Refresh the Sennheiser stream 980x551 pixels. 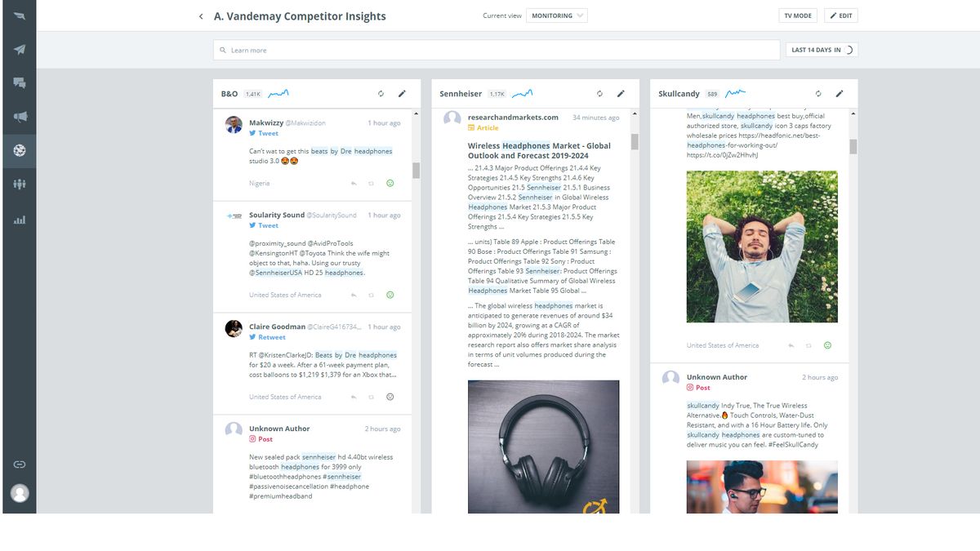click(599, 94)
